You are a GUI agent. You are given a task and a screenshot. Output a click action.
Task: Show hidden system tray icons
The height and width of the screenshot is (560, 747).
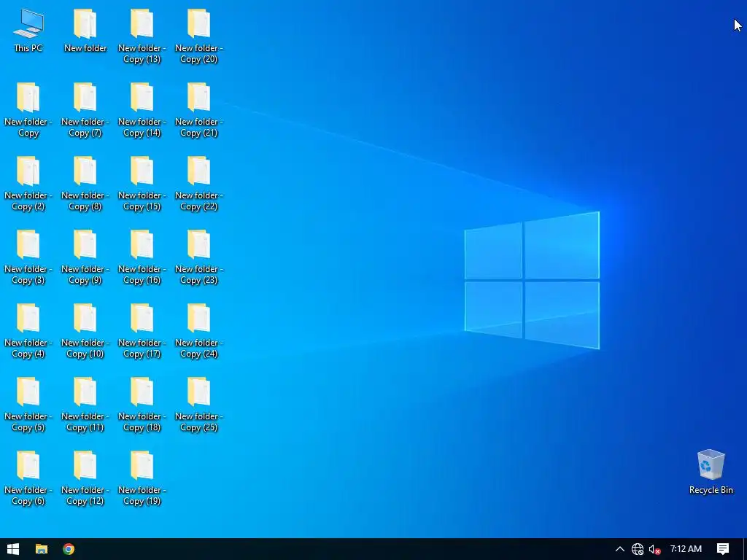point(620,549)
